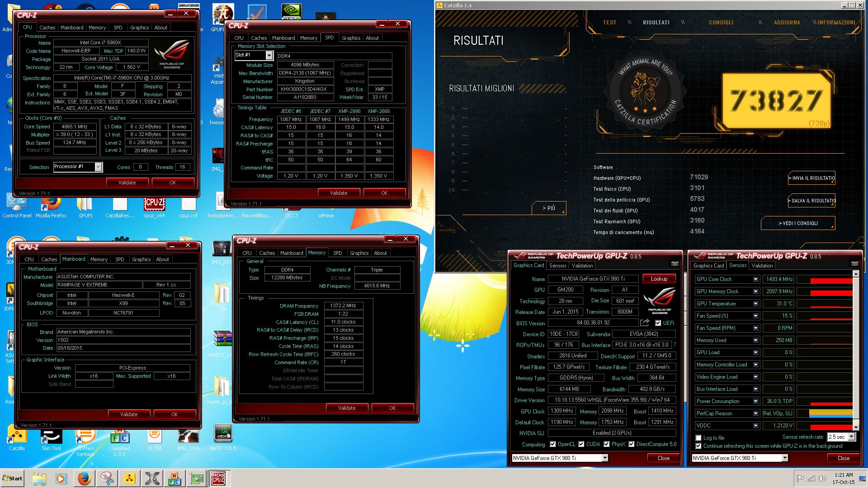Open the Catzilla desktop shortcut
Image resolution: width=868 pixels, height=488 pixels.
(x=17, y=439)
